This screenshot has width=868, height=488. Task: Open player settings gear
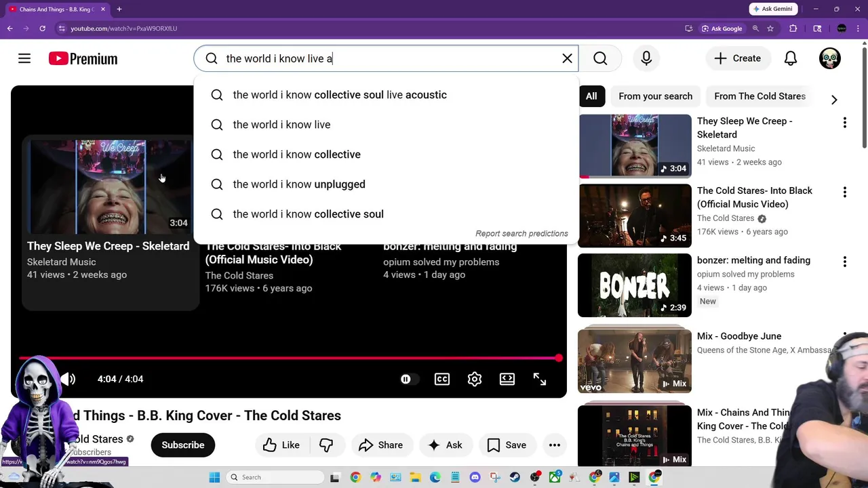click(x=475, y=379)
